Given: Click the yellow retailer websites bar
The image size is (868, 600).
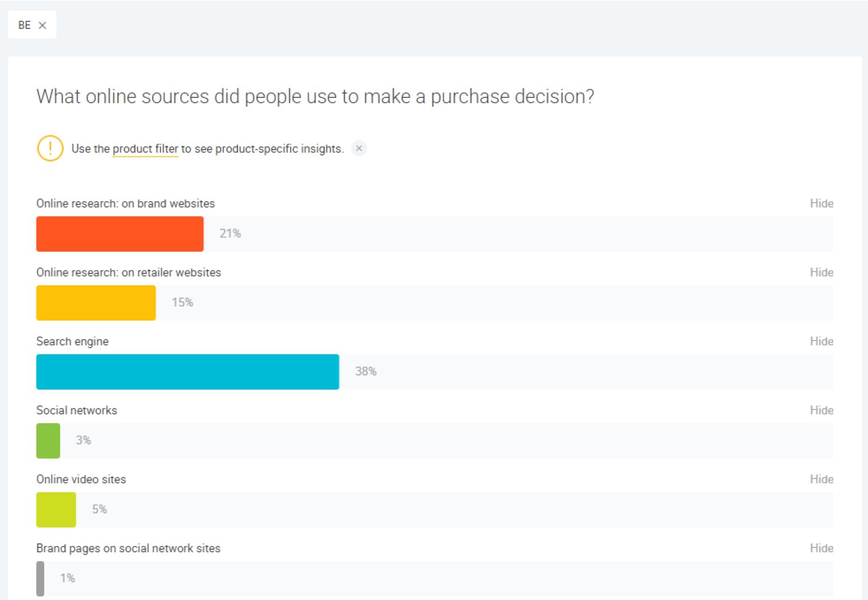Looking at the screenshot, I should 96,303.
